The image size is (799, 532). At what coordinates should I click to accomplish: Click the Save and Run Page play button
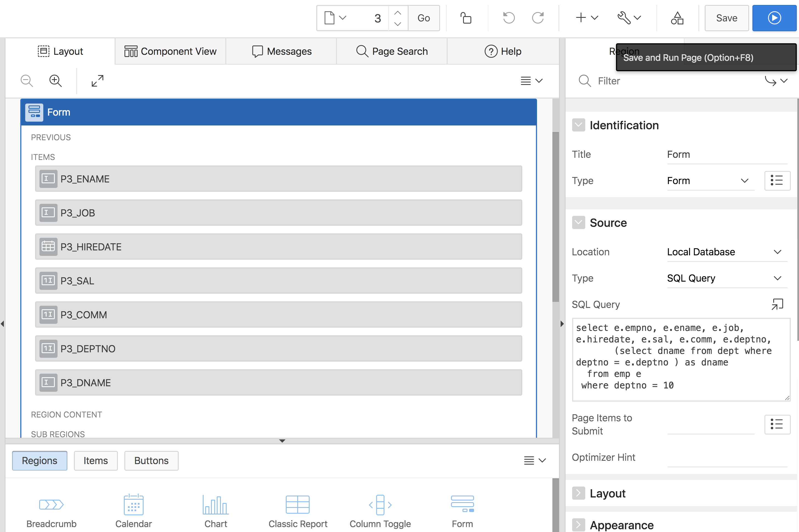click(x=774, y=18)
